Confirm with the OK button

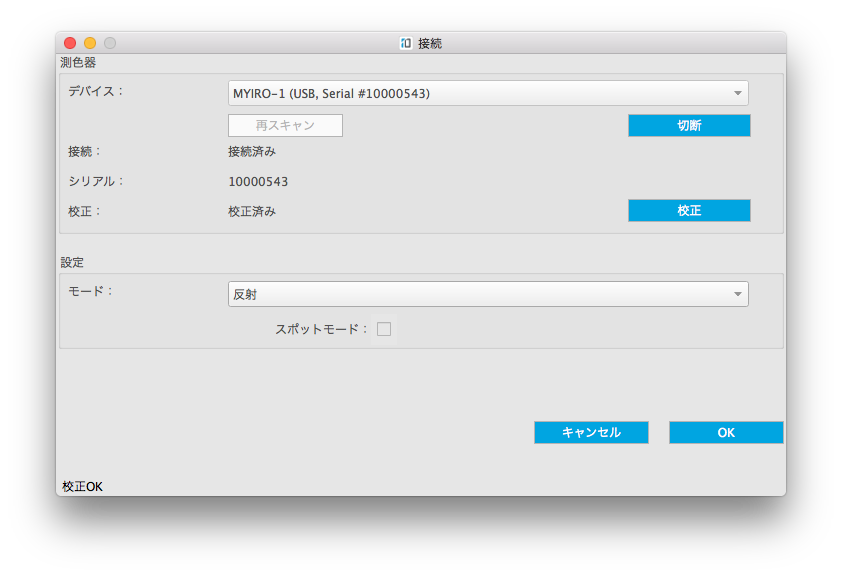click(726, 433)
